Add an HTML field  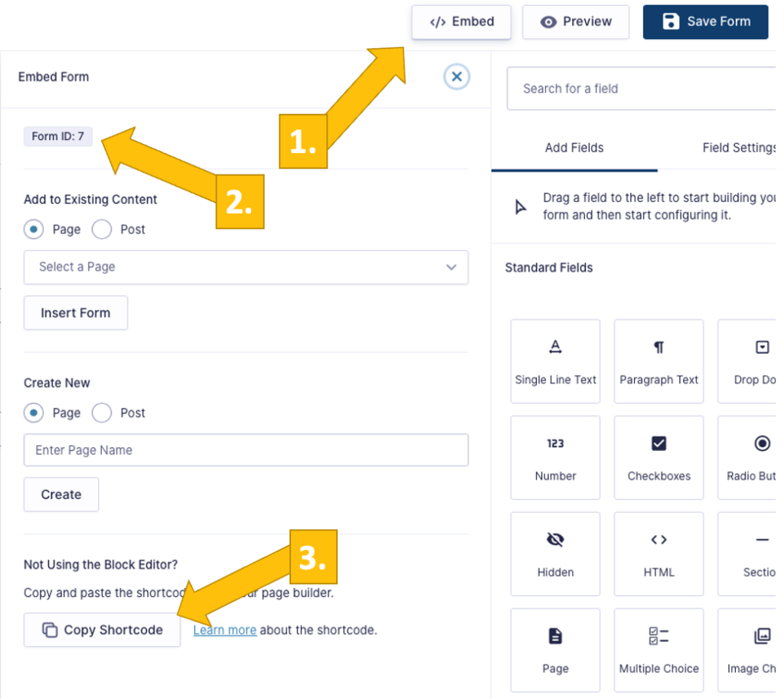[658, 554]
